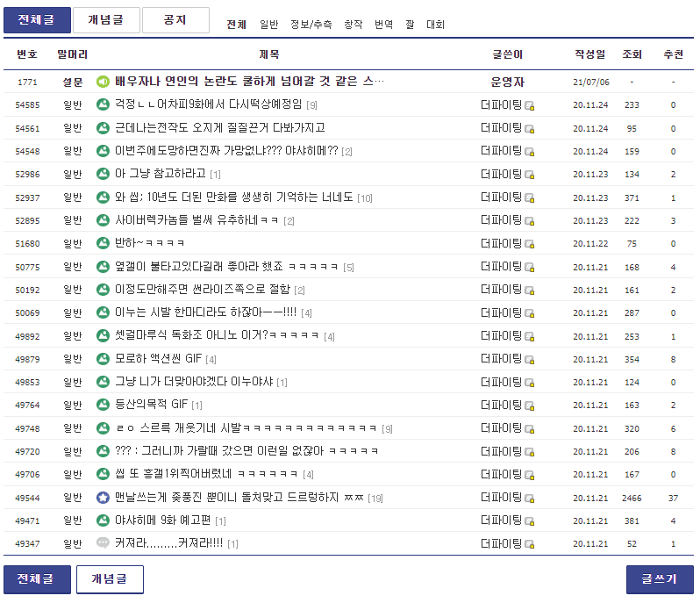
Task: Click the bottom 전체글 button
Action: click(37, 579)
